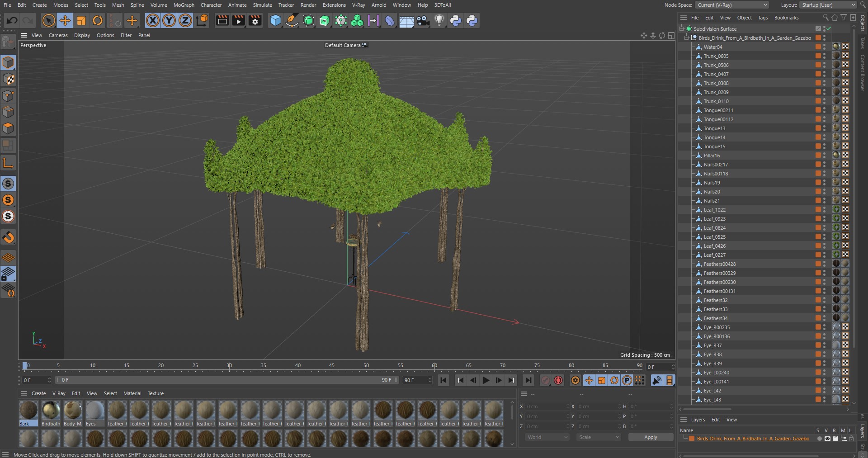Select Texture mode checkerboard icon

point(8,79)
